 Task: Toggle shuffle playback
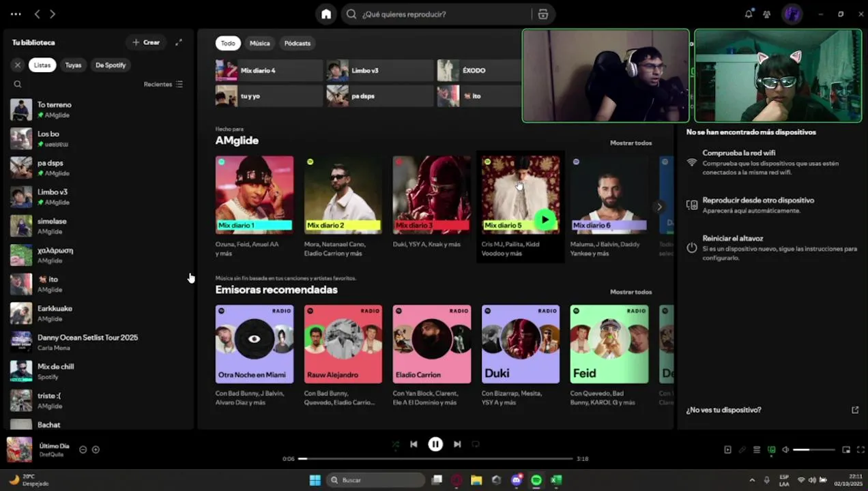click(x=396, y=444)
